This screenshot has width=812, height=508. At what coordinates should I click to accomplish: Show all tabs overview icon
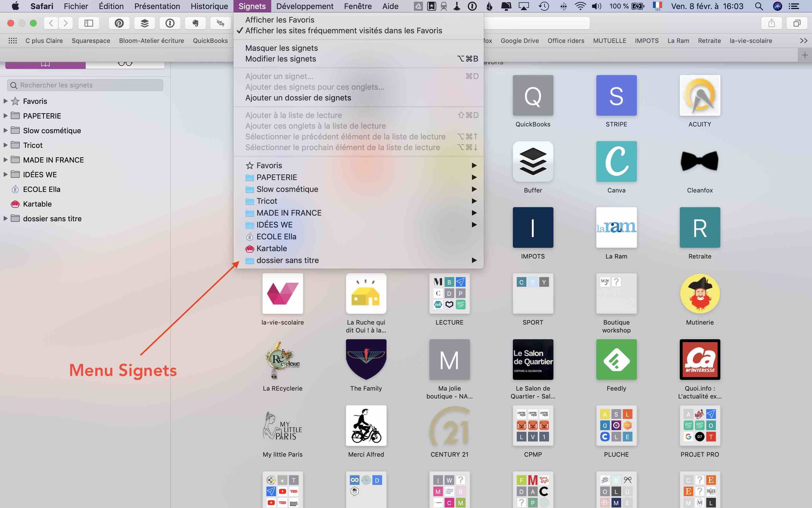coord(796,23)
